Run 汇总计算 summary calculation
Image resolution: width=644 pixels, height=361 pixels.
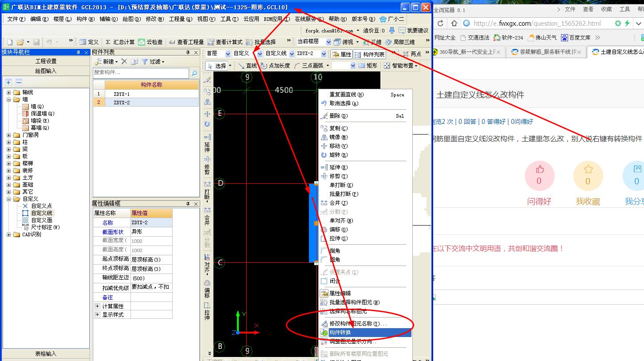pos(119,42)
